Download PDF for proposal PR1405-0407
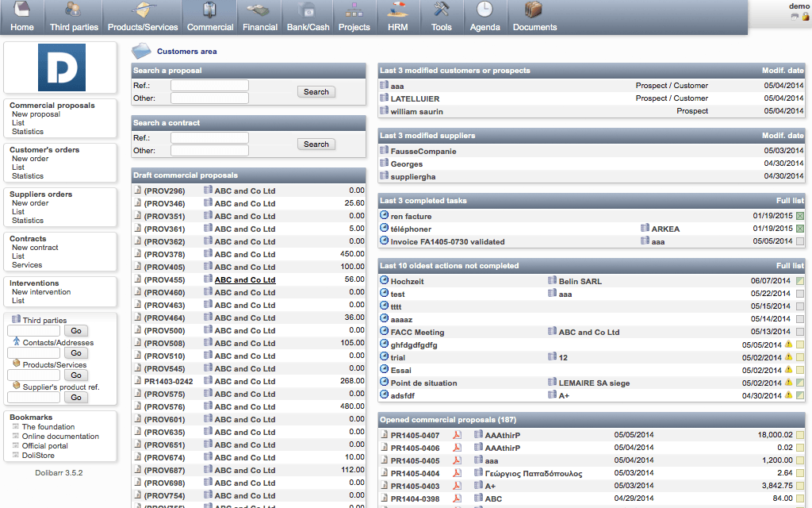Viewport: 812px width, 508px height. (x=457, y=435)
